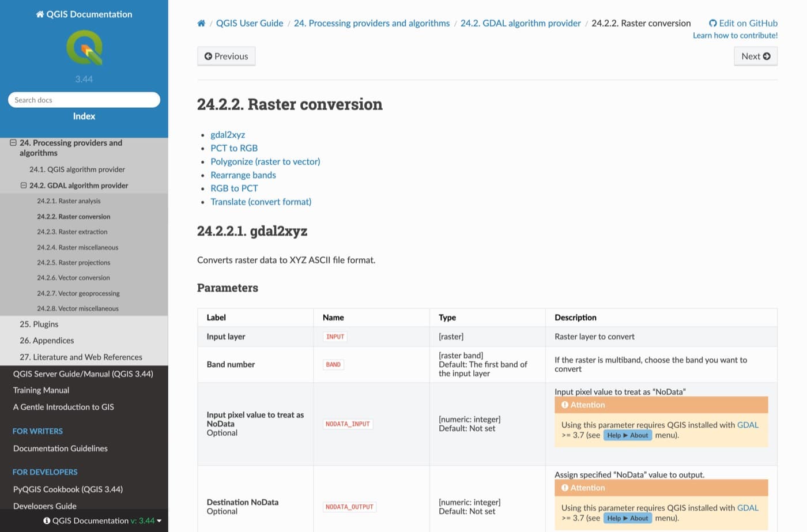Click the QGIS User Guide breadcrumb
The image size is (807, 532).
[x=250, y=24]
